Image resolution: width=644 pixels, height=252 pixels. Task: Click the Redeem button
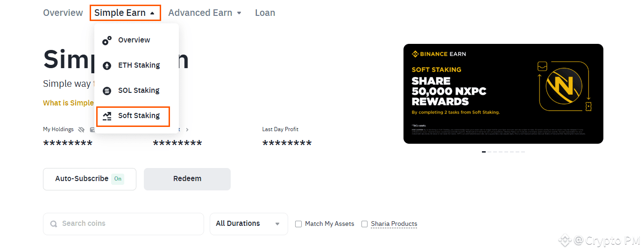(187, 179)
